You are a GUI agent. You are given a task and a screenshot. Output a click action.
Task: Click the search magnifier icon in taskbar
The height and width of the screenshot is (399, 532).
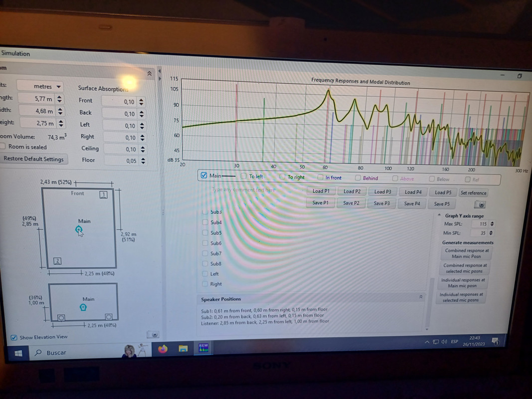point(38,353)
